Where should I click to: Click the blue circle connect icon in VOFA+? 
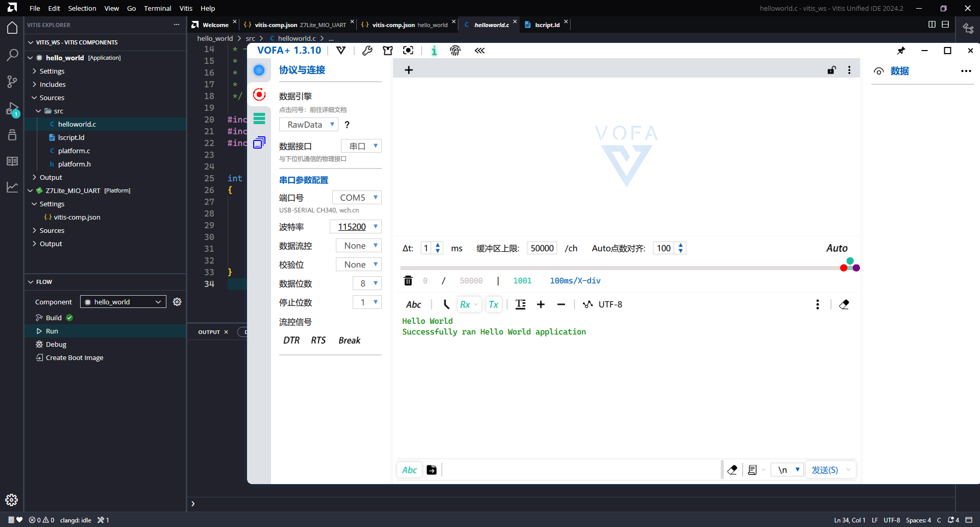[x=259, y=70]
